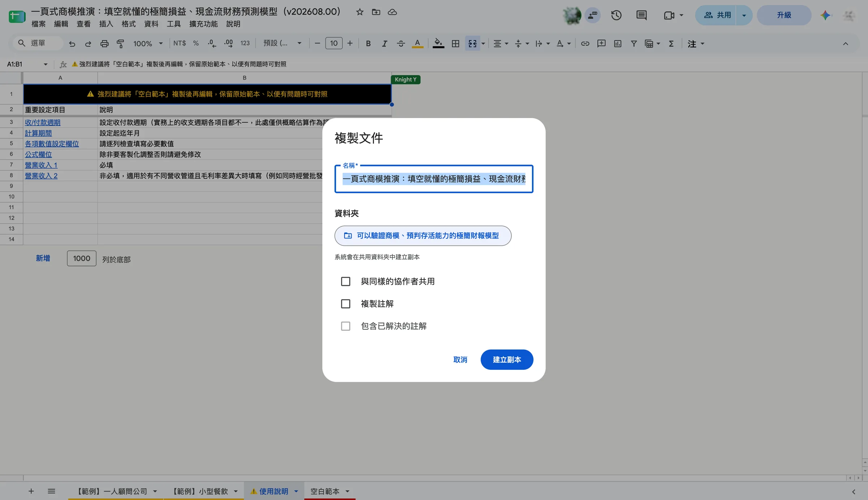Click the merge cells icon
The width and height of the screenshot is (868, 500).
[472, 44]
